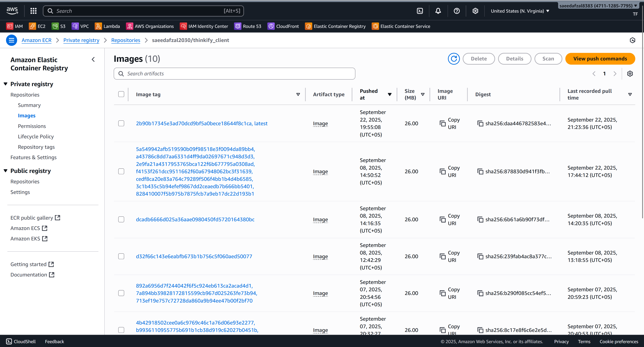The width and height of the screenshot is (644, 347).
Task: Navigate to Permissions in the sidebar
Action: (x=32, y=126)
